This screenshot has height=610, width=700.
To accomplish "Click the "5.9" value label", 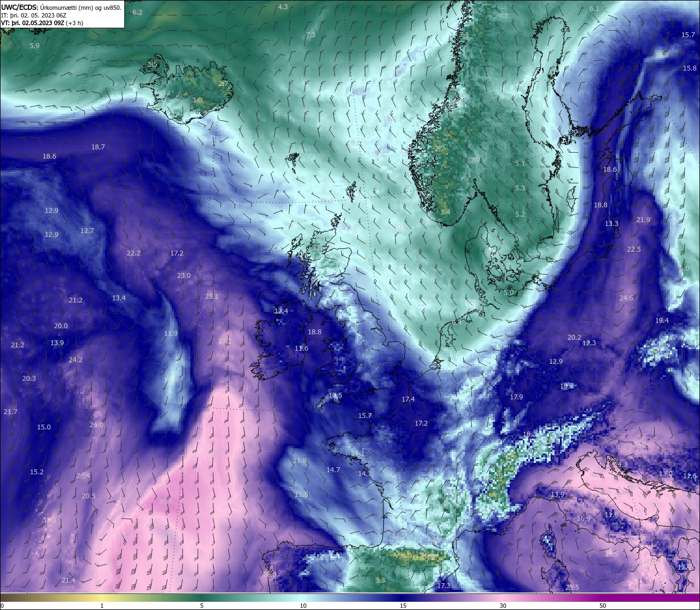I will coord(34,46).
